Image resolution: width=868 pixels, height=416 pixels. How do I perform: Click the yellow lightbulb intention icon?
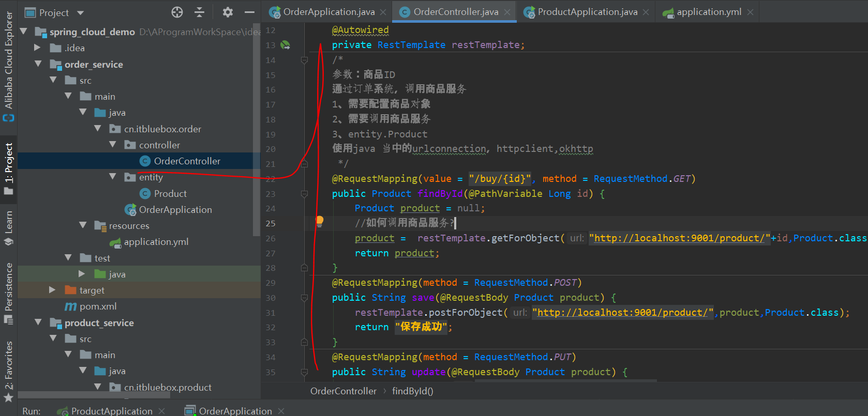coord(320,222)
